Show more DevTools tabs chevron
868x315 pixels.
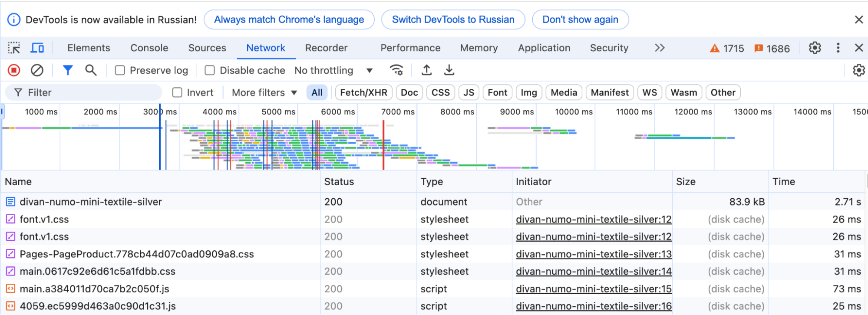660,48
